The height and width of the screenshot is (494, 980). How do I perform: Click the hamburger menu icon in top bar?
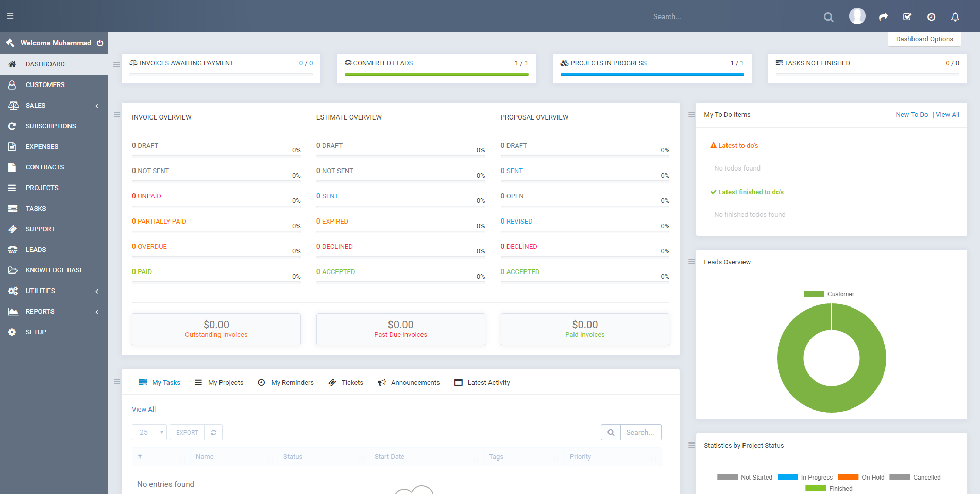click(x=10, y=16)
